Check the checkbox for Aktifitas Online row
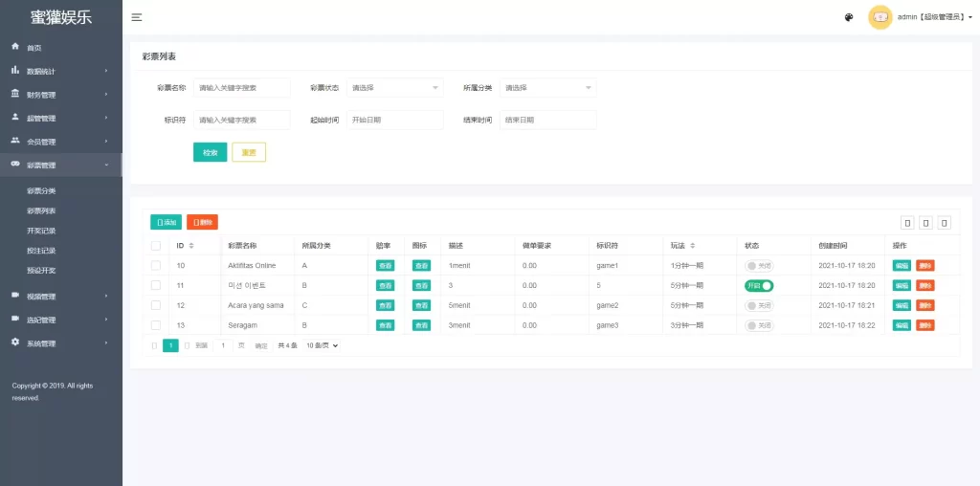Image resolution: width=980 pixels, height=486 pixels. tap(156, 266)
